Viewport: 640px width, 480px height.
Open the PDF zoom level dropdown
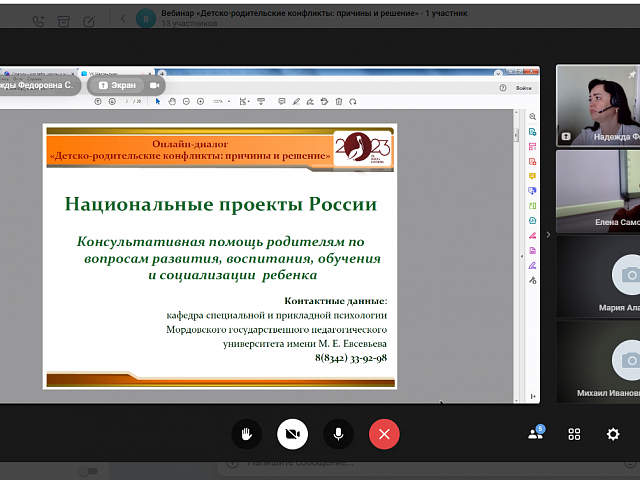(x=219, y=101)
